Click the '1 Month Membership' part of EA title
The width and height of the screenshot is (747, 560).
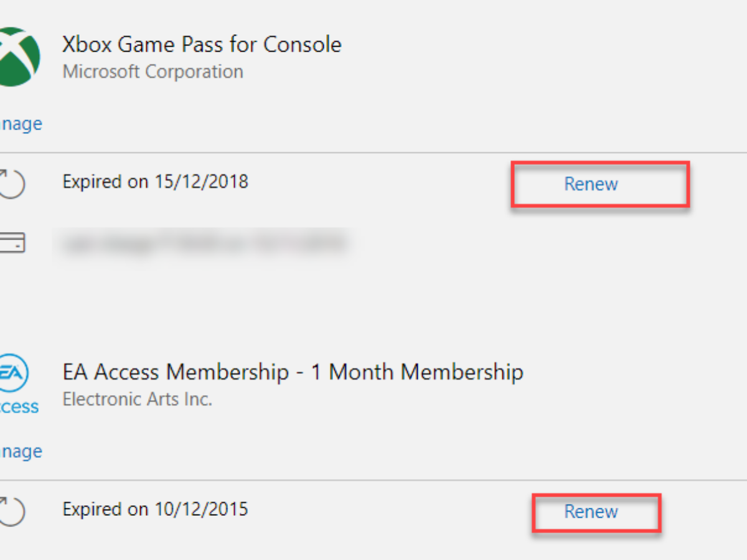coord(426,372)
